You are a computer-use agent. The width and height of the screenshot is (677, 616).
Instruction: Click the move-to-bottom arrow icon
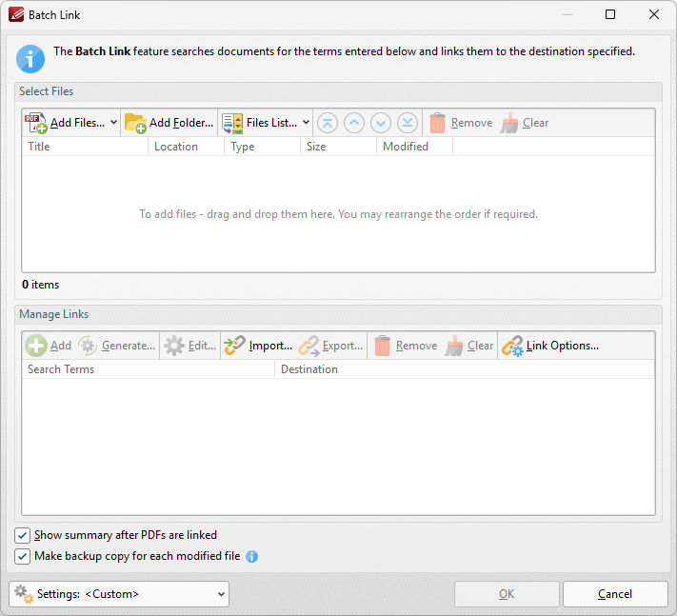coord(408,123)
